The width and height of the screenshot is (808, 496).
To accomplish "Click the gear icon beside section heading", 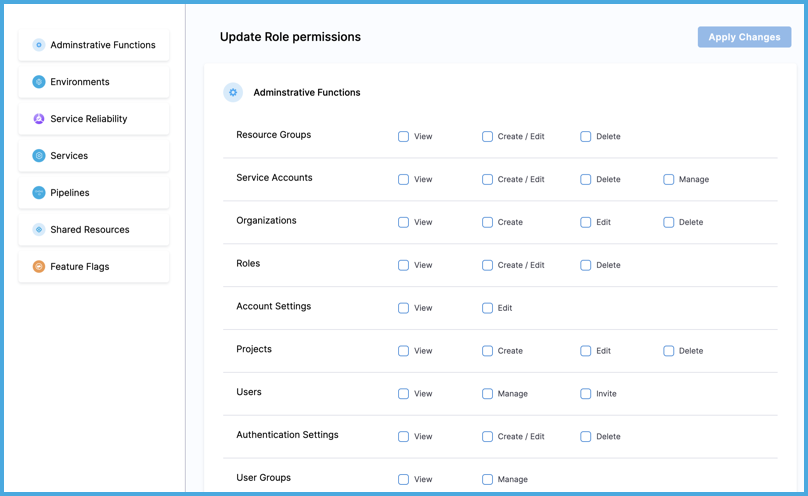I will pyautogui.click(x=233, y=93).
